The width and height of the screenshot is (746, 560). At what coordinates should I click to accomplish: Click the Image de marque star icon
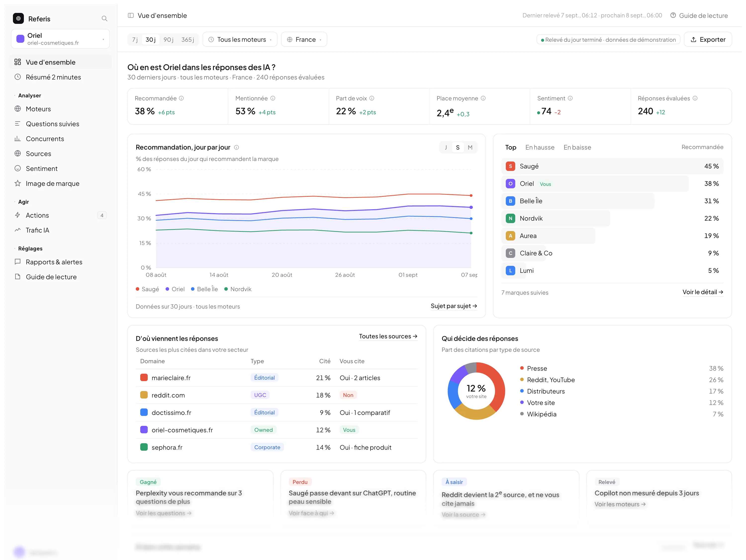click(18, 183)
